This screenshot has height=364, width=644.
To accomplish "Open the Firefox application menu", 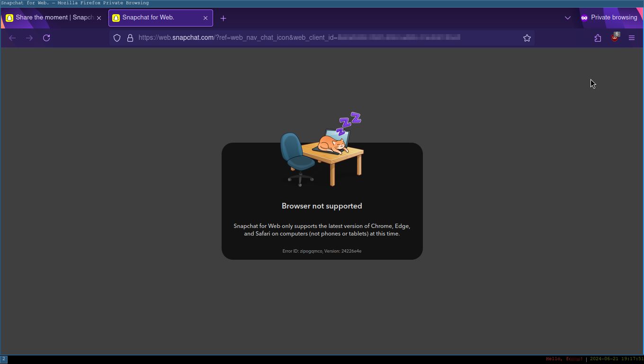I will (x=632, y=38).
